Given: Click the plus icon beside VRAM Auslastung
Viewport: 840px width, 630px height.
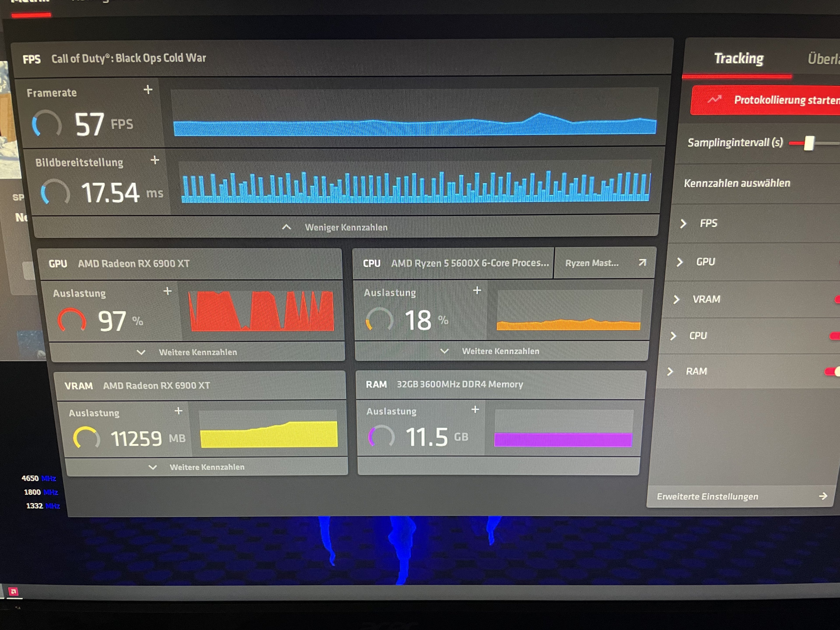Looking at the screenshot, I should pyautogui.click(x=178, y=411).
